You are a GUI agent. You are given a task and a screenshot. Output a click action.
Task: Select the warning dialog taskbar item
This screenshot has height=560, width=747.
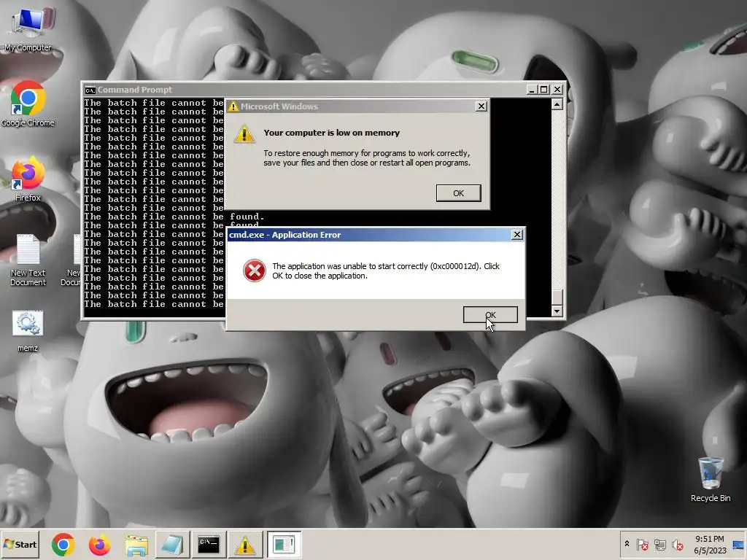tap(245, 544)
